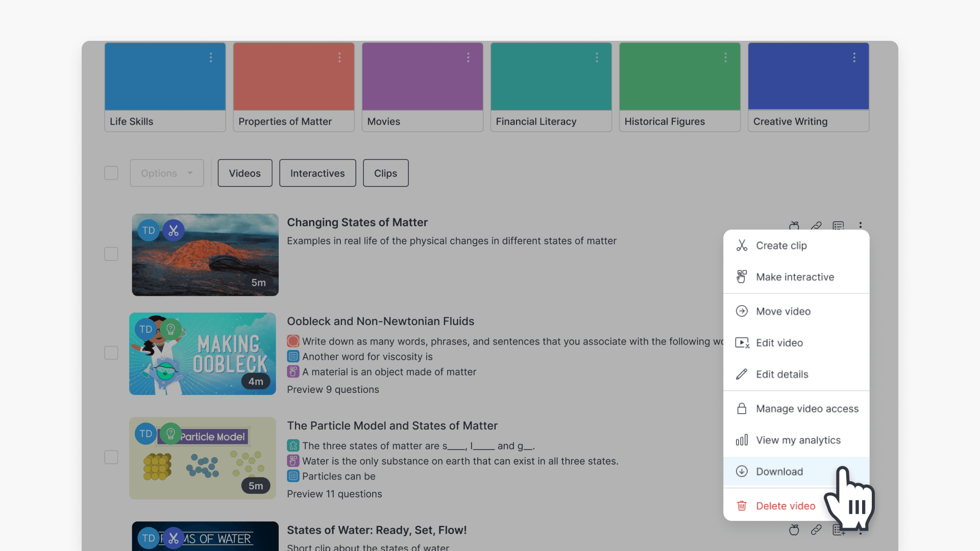This screenshot has width=980, height=551.
Task: Click link icon for States of Water video
Action: click(816, 530)
